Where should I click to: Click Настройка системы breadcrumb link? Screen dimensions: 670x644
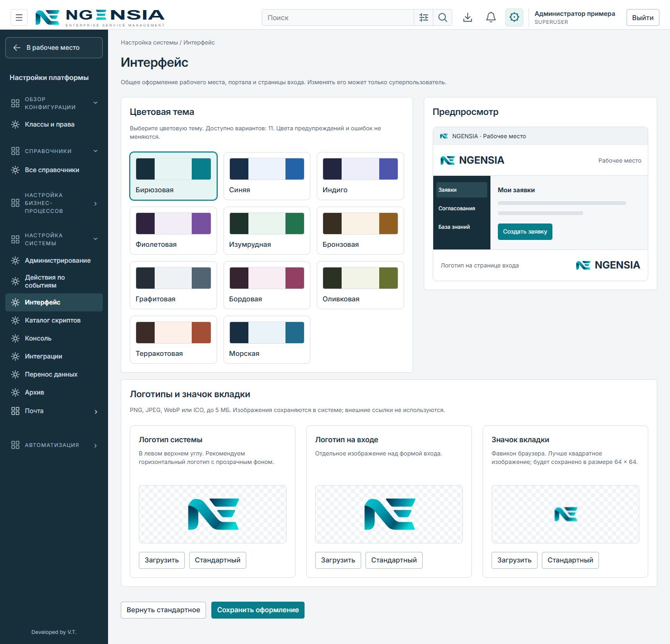click(x=149, y=42)
